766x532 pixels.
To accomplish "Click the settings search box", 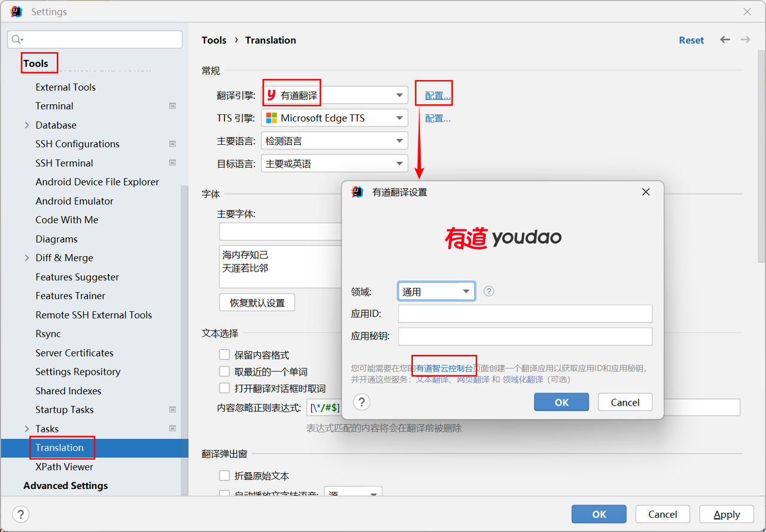I will pos(95,39).
